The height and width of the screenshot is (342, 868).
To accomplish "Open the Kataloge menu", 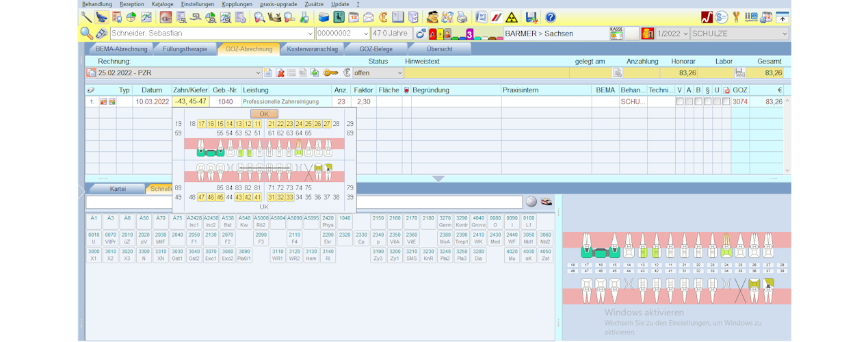I will pyautogui.click(x=162, y=4).
